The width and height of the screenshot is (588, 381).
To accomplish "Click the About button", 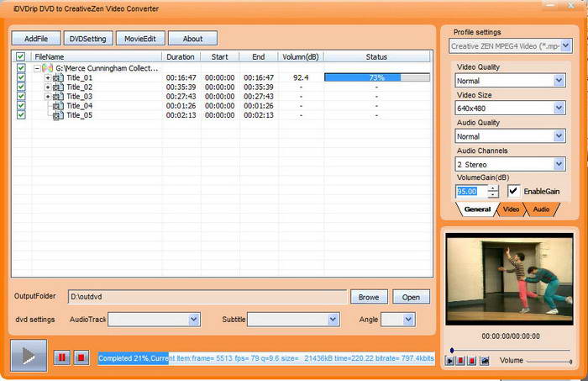I will pyautogui.click(x=192, y=39).
